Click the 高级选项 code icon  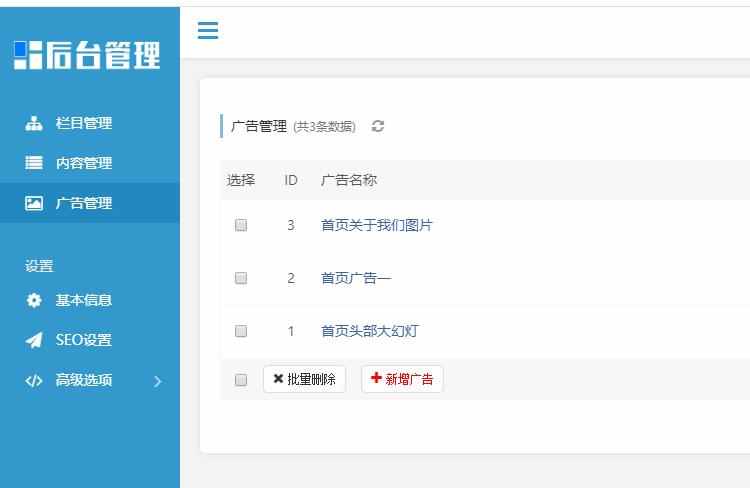(x=34, y=381)
